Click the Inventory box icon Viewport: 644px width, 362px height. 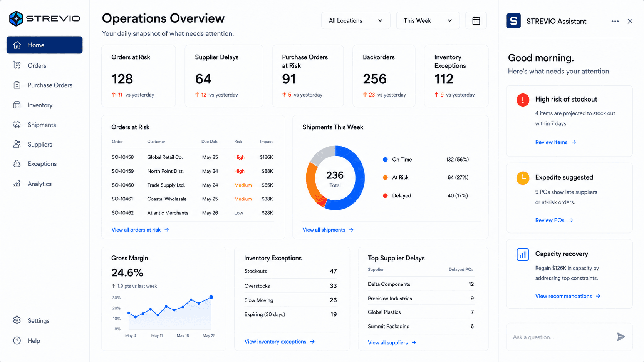[17, 105]
